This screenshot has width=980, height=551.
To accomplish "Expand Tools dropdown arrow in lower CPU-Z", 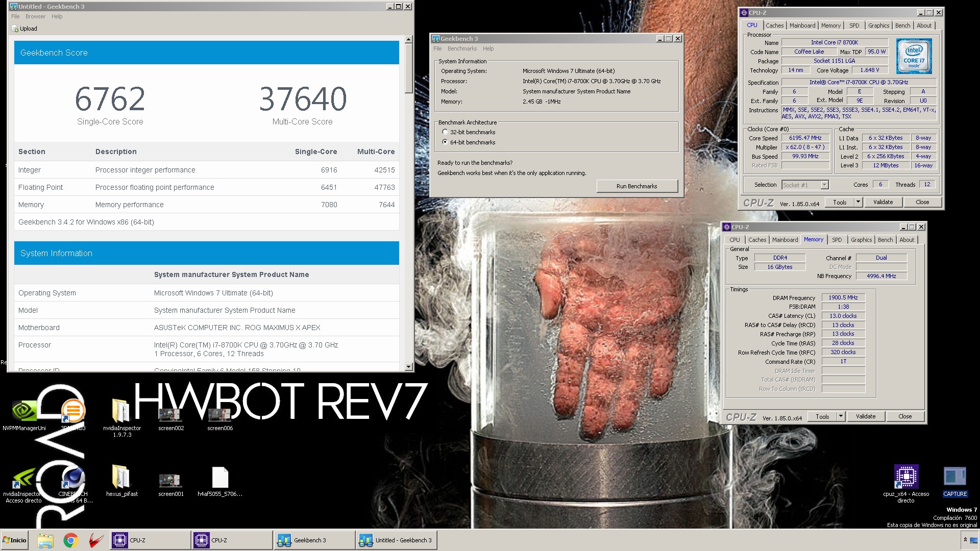I will click(841, 416).
